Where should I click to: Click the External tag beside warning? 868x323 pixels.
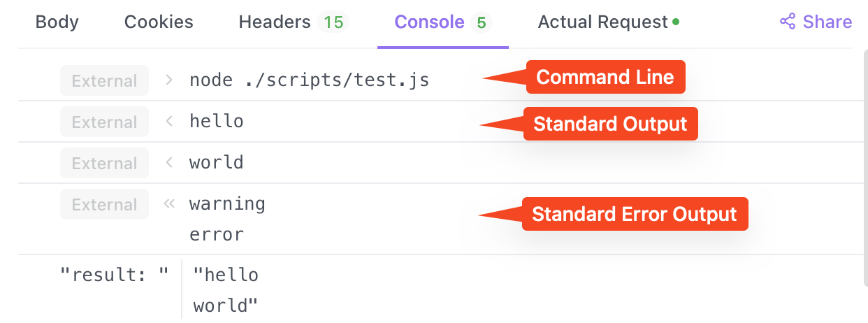coord(104,204)
